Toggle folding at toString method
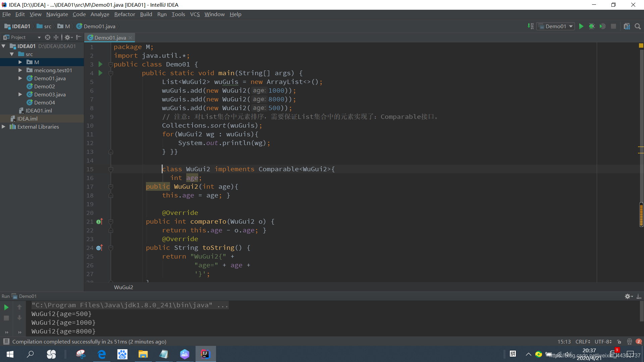Screen dimensions: 644x362 pos(111,248)
